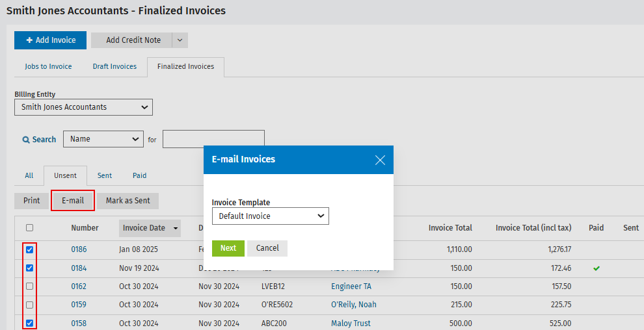
Task: Click client code LVEB12
Action: [x=273, y=286]
